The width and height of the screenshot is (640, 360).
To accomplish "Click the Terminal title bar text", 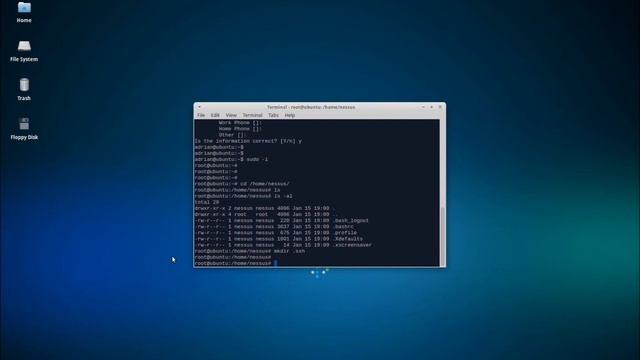I will 311,107.
